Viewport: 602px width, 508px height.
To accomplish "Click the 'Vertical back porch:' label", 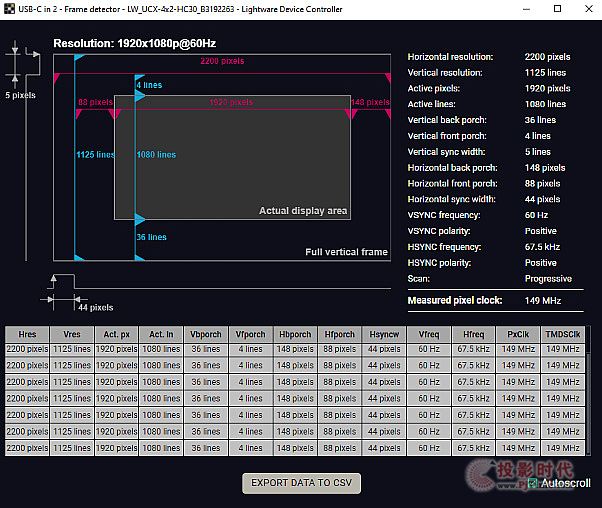I will 447,120.
